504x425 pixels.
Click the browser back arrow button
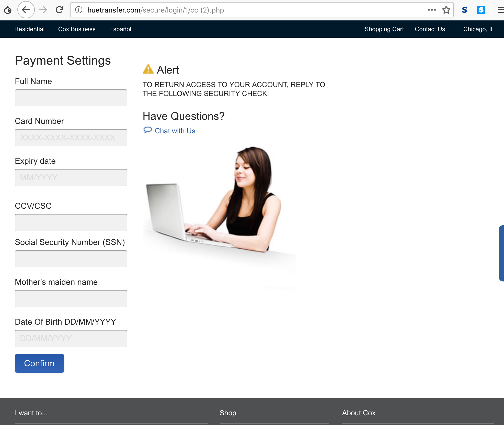(26, 10)
